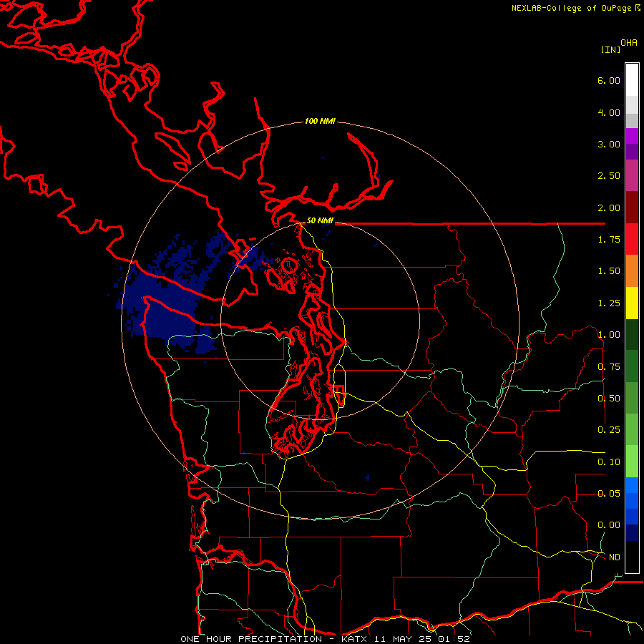Click the 0.00 scale value
The height and width of the screenshot is (644, 644).
[x=609, y=525]
